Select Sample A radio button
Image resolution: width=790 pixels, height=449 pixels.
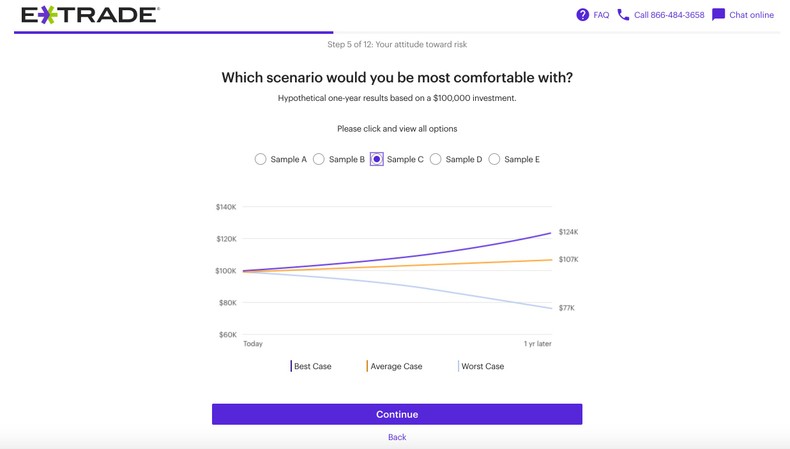(261, 159)
